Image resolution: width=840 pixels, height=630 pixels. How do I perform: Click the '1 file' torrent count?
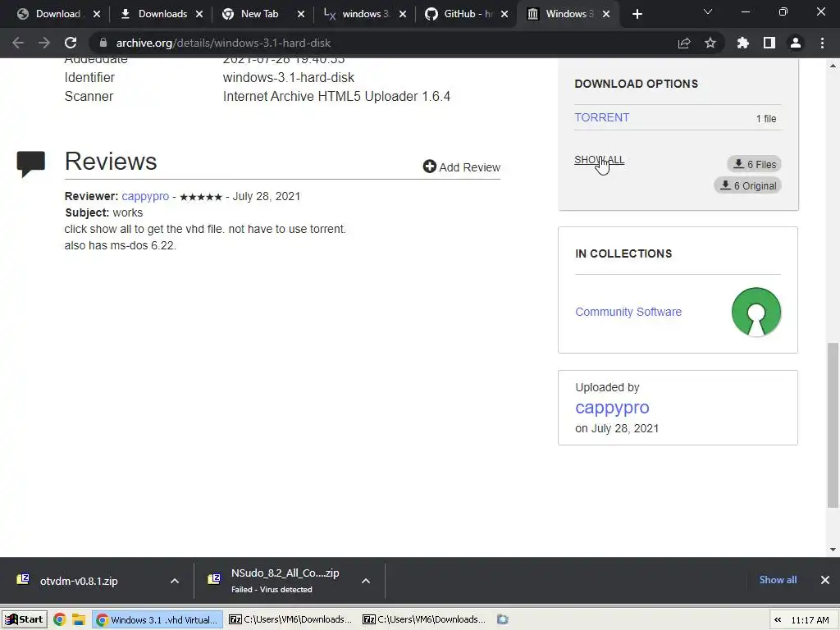tap(766, 119)
